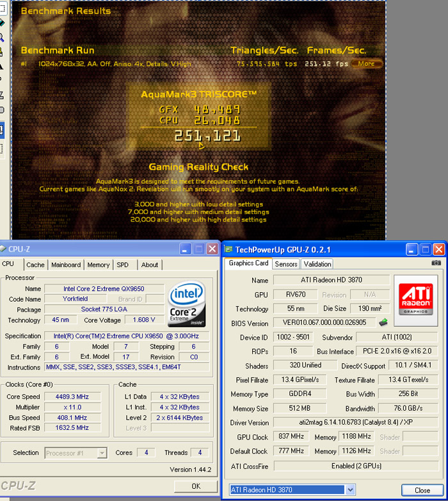Click the rated FSB value '1632.5 MHz'
Screen dimensions: 448x501
pyautogui.click(x=72, y=427)
